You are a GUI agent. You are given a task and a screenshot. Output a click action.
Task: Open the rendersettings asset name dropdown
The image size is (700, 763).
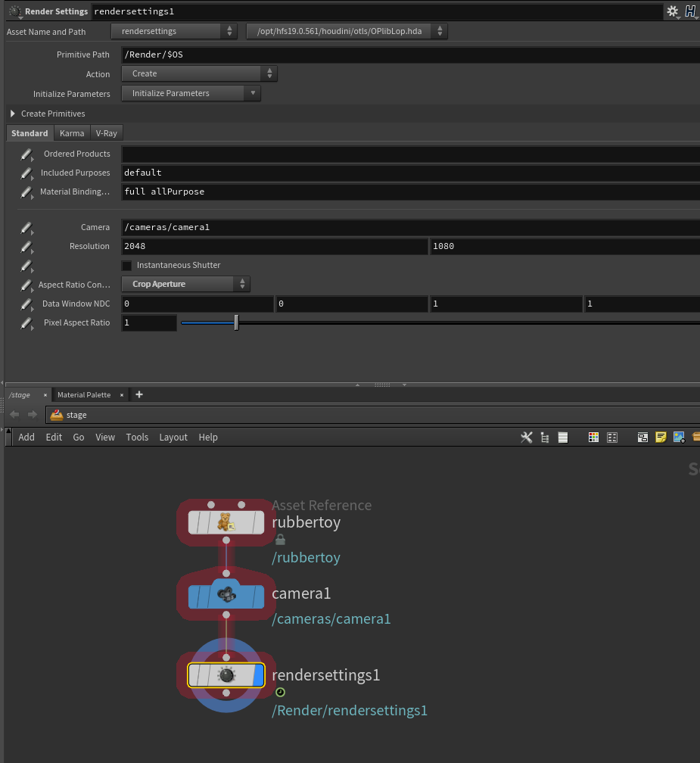pyautogui.click(x=174, y=31)
